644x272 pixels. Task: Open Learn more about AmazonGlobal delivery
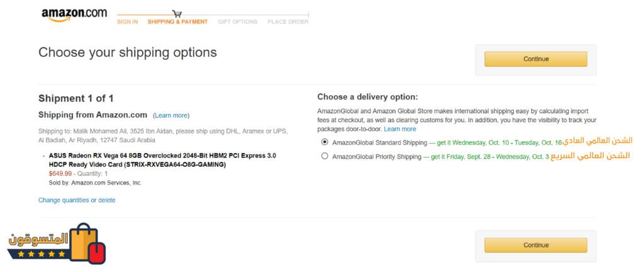(400, 129)
